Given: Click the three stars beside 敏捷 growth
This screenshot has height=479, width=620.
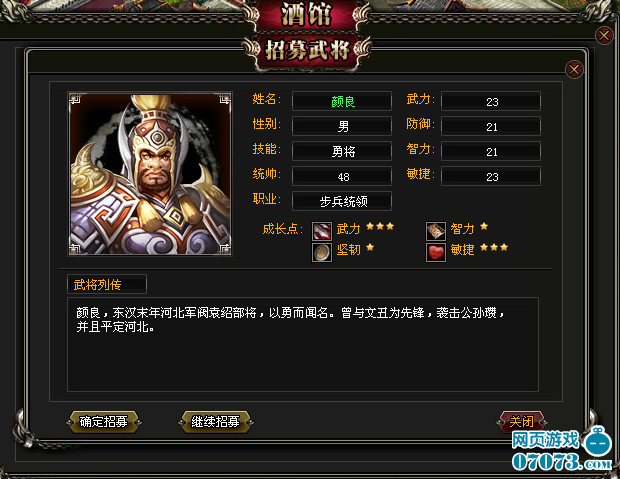Looking at the screenshot, I should [x=494, y=248].
